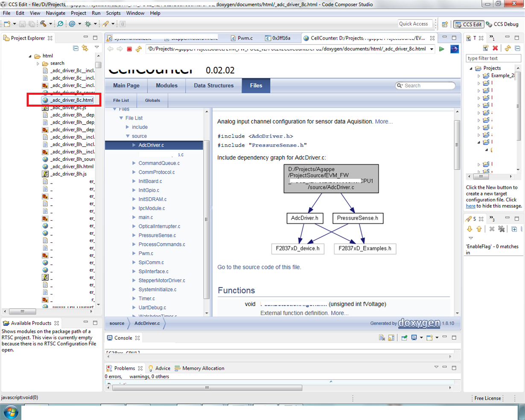
Task: Open PressureSense.c in doxygen file tree
Action: pyautogui.click(x=157, y=235)
